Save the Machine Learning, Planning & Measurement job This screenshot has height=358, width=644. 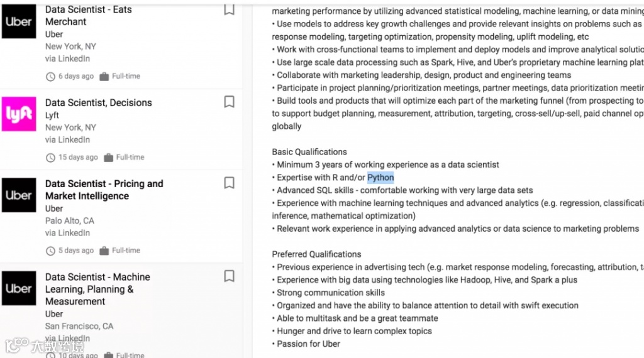pos(230,276)
